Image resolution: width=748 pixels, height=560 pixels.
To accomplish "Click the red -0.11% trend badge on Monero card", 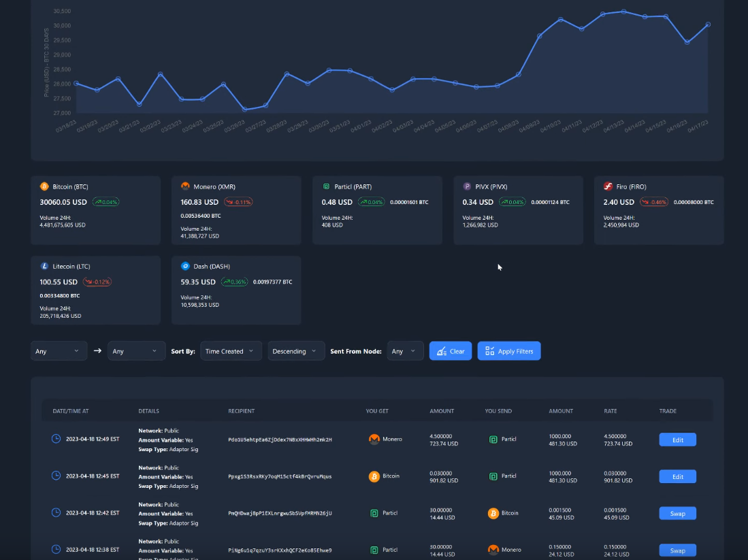I will click(x=238, y=202).
